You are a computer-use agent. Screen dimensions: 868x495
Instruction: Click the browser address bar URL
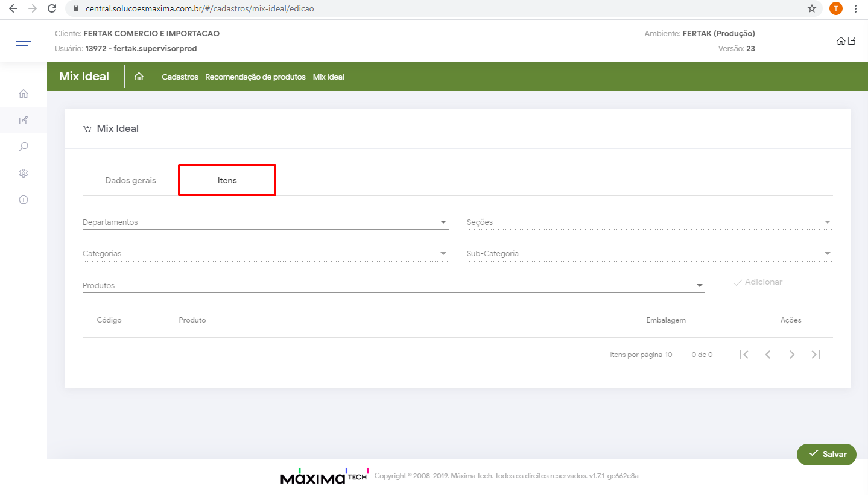click(200, 9)
